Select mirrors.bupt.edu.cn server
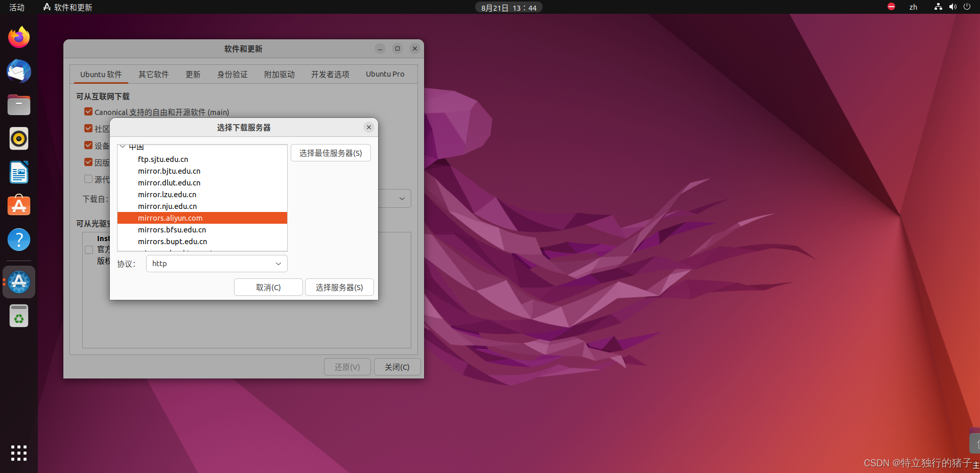Image resolution: width=980 pixels, height=473 pixels. 202,242
